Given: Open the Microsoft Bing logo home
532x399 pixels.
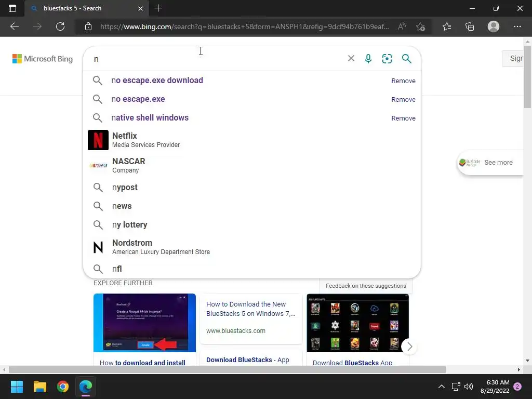Looking at the screenshot, I should [43, 59].
